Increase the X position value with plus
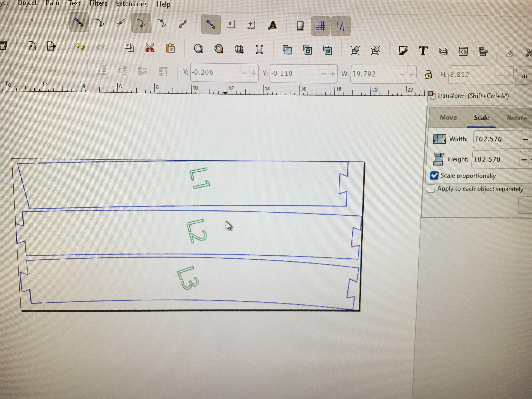This screenshot has width=532, height=399. point(253,73)
